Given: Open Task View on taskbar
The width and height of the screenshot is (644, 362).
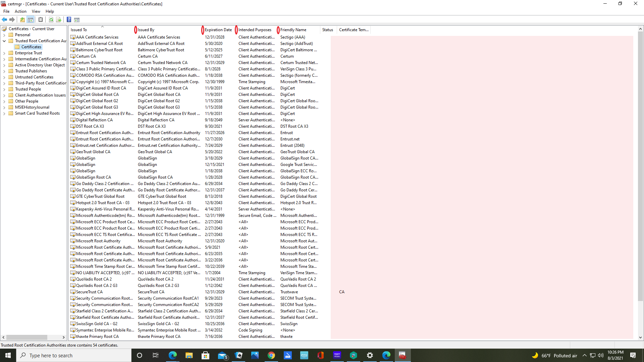Looking at the screenshot, I should [x=156, y=355].
